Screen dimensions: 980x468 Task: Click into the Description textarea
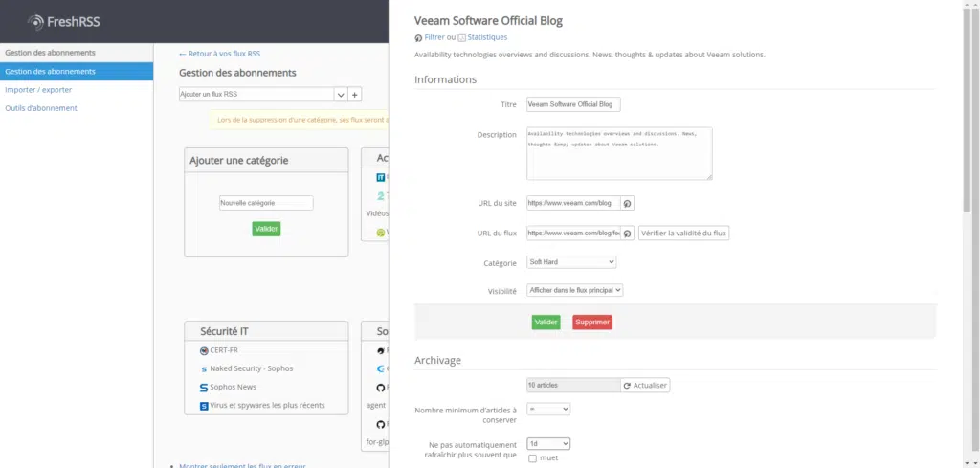pyautogui.click(x=619, y=154)
